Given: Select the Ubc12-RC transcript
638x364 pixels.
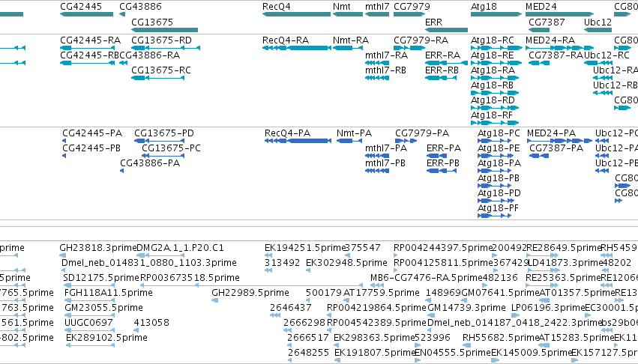Looking at the screenshot, I should [x=598, y=63].
